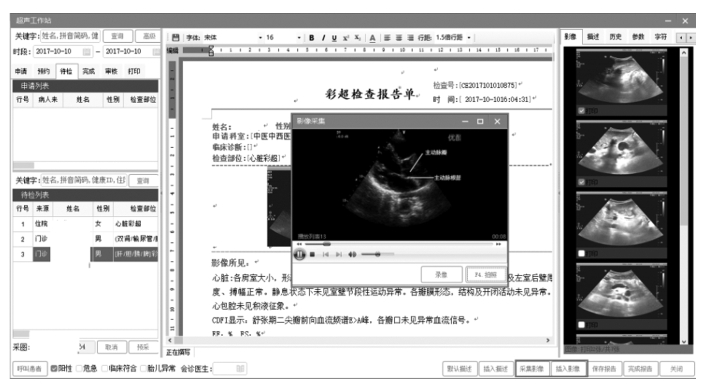Open the 历史 tab in right panel
The width and height of the screenshot is (722, 386).
coord(616,37)
